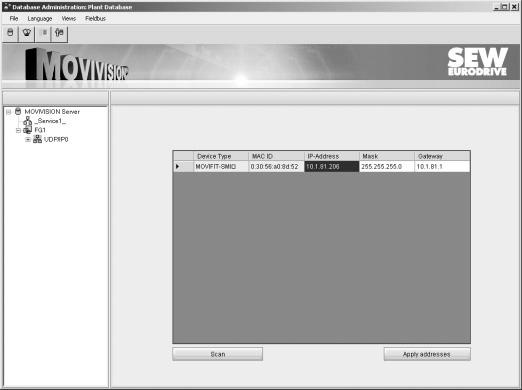Click the UDPIP0 network icon in tree
Viewport: 522px width, 390px height.
[x=37, y=139]
